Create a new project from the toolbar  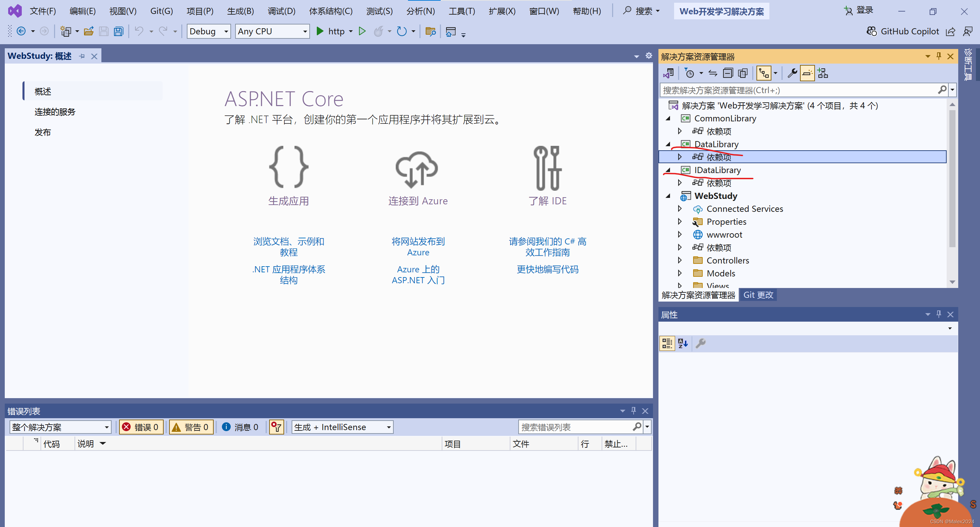tap(66, 31)
